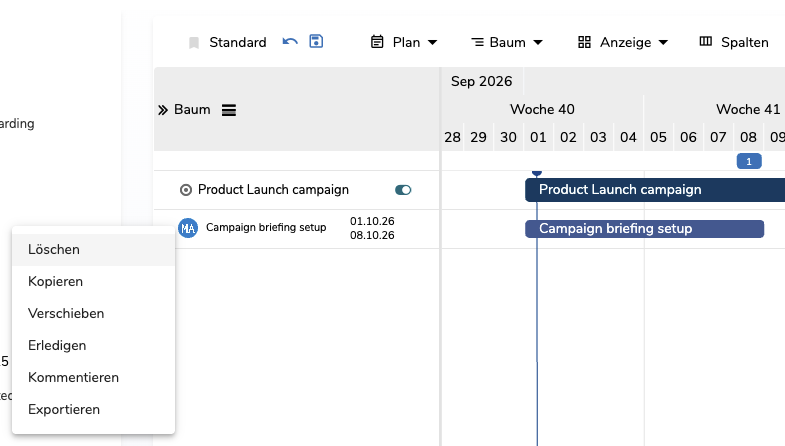Select the Campaign briefing setup tree row

(x=297, y=229)
